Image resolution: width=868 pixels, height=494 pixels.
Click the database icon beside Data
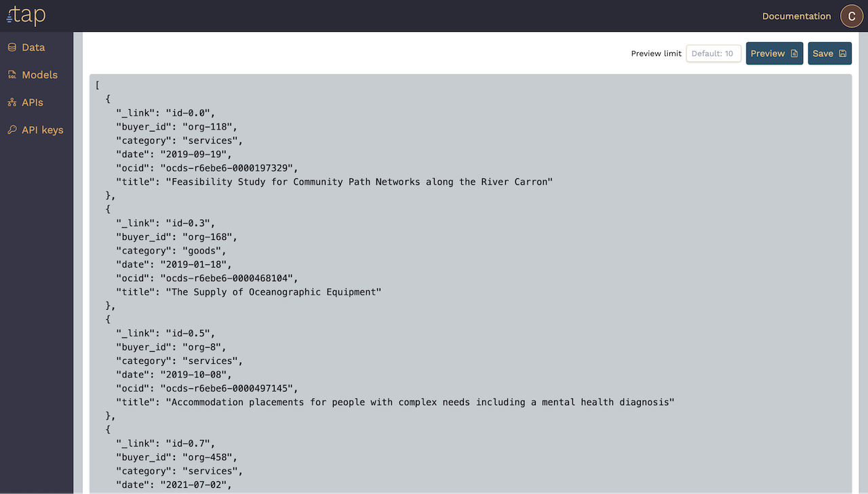tap(12, 47)
